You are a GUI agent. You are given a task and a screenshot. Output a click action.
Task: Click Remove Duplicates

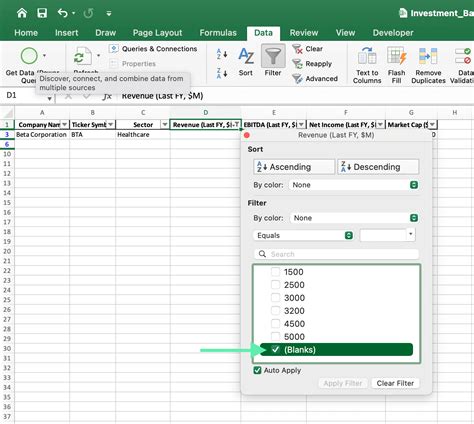(428, 65)
